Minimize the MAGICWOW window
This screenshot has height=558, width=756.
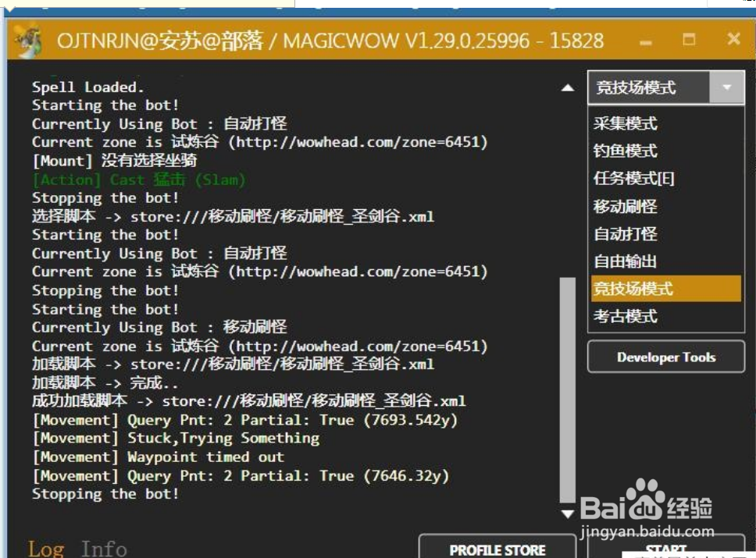[646, 42]
